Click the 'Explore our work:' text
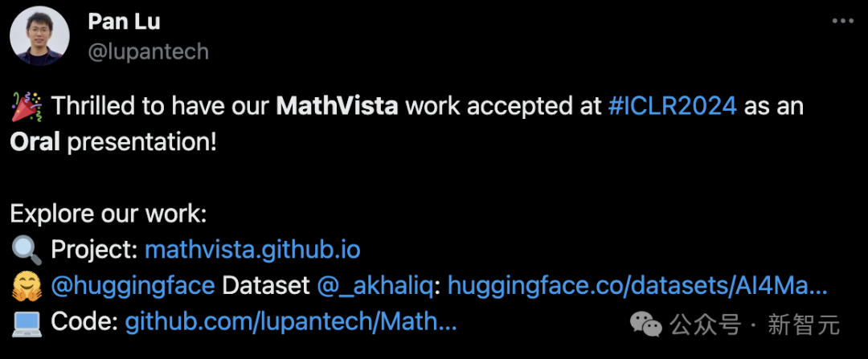The width and height of the screenshot is (868, 359). coord(108,214)
